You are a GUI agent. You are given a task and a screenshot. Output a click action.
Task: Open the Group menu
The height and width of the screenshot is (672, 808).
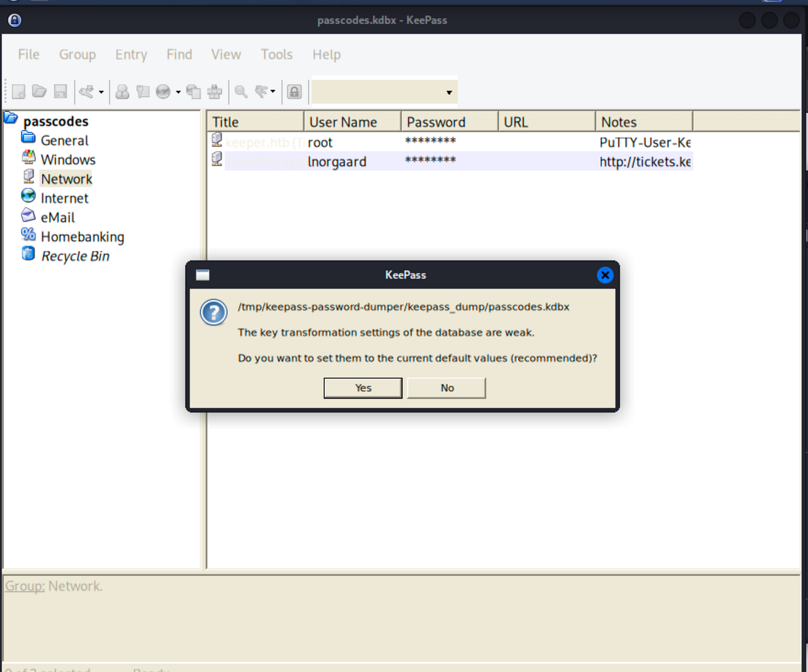77,54
